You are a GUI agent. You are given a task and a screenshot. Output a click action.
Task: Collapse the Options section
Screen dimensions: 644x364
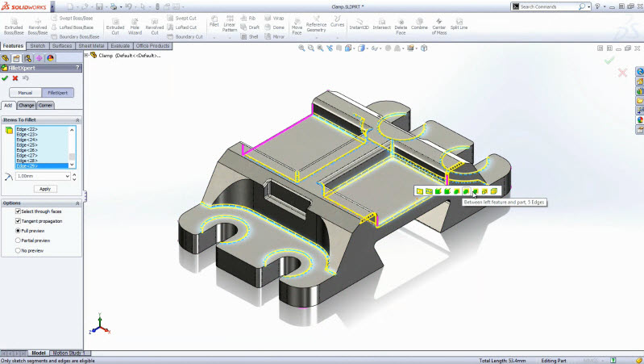(x=77, y=203)
